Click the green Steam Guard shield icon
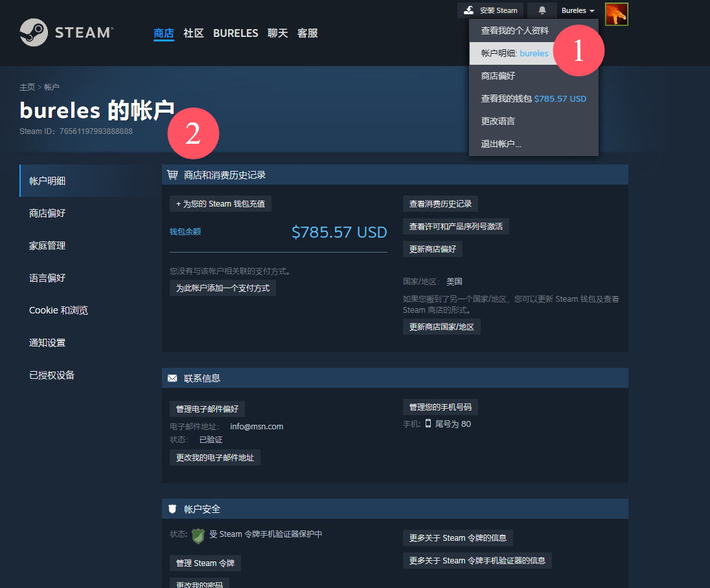This screenshot has height=588, width=710. coord(198,536)
